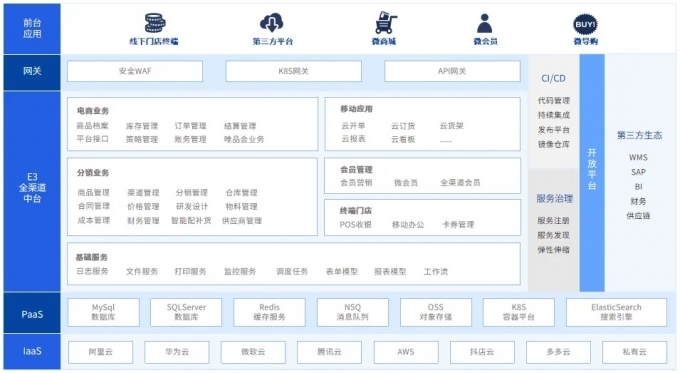The image size is (680, 373).
Task: Click the Redis 缓存服务 box
Action: coord(269,312)
